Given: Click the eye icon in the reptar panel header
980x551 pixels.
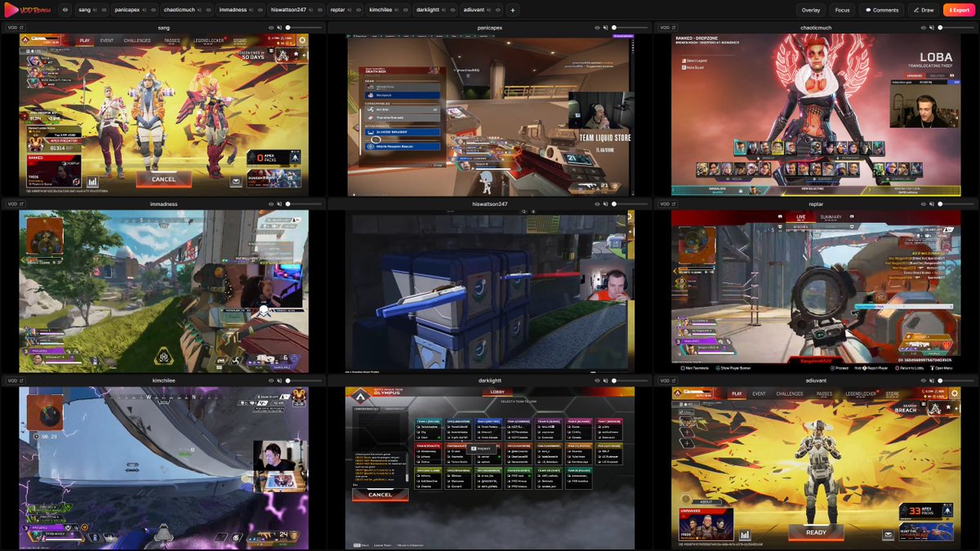Looking at the screenshot, I should pos(924,204).
